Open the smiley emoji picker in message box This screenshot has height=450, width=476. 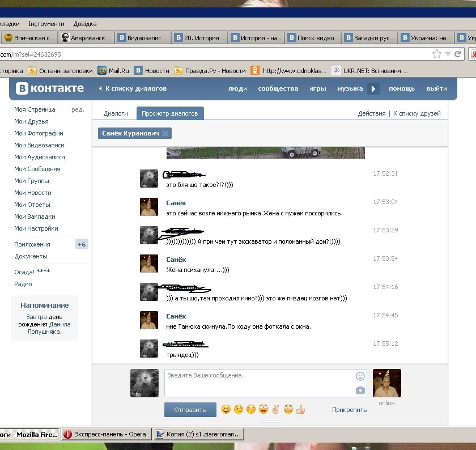360,376
